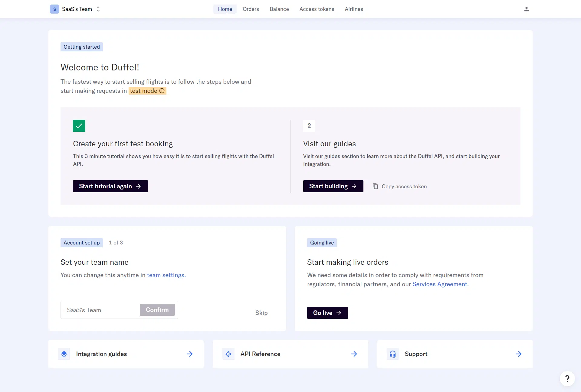
Task: Click the Account set up badge
Action: (82, 243)
